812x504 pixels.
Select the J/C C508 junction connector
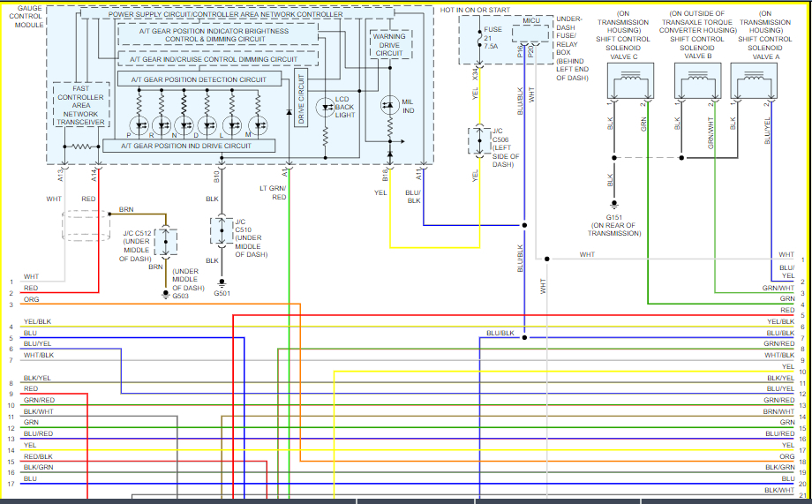click(x=477, y=141)
